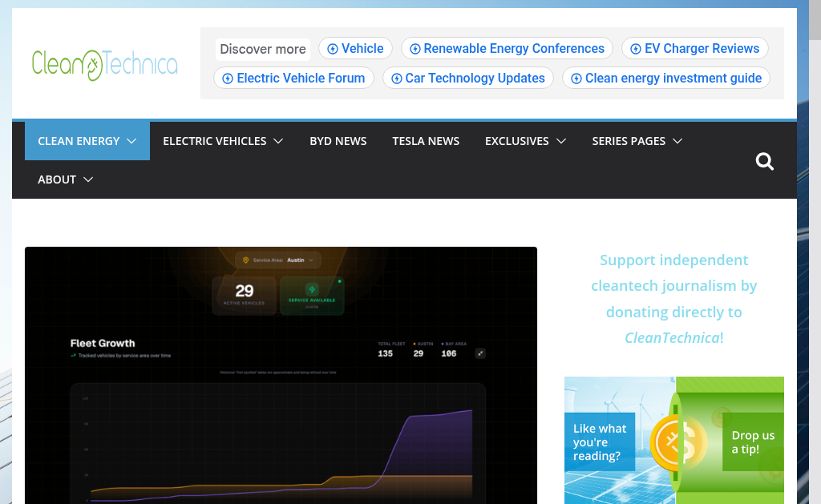The width and height of the screenshot is (821, 504).
Task: Click the arrow icon beside Car Technology Updates
Action: pyautogui.click(x=396, y=79)
